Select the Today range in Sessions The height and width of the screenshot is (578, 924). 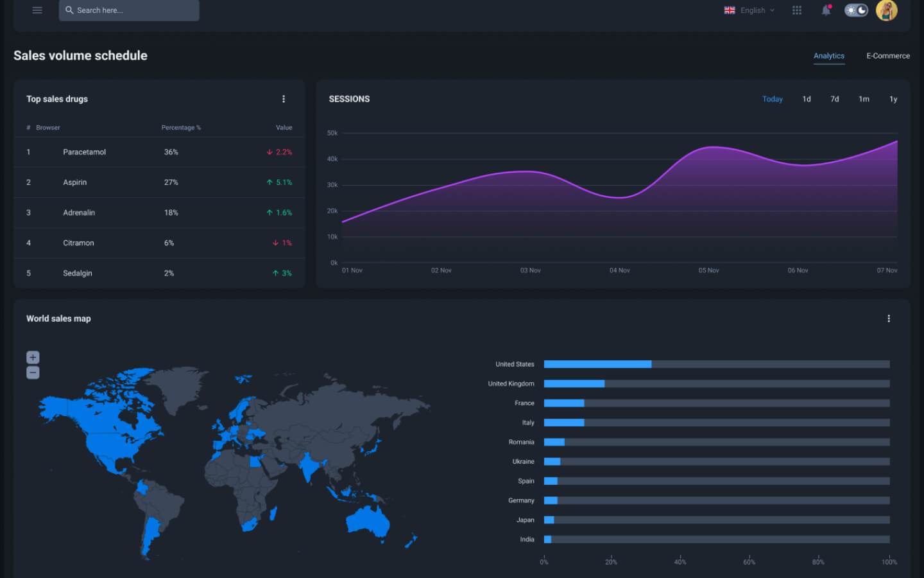[773, 99]
